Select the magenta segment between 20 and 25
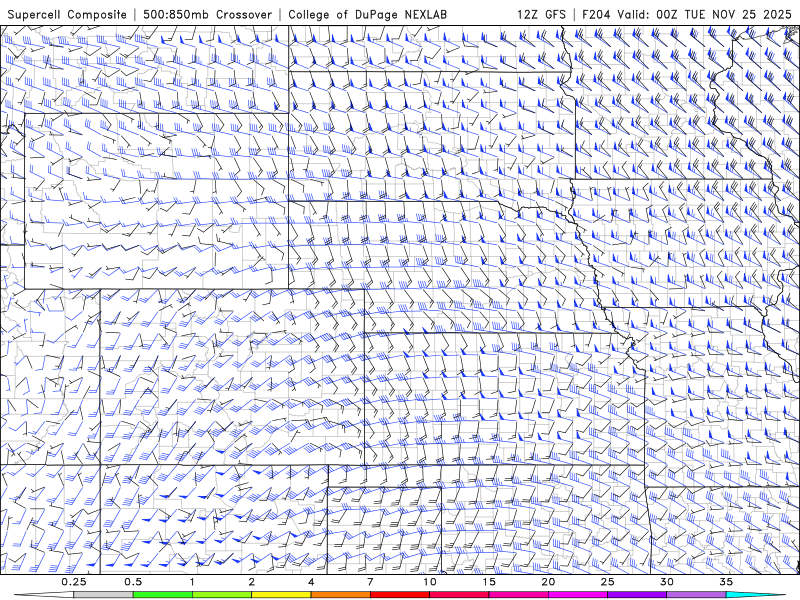Image resolution: width=800 pixels, height=600 pixels. [578, 595]
